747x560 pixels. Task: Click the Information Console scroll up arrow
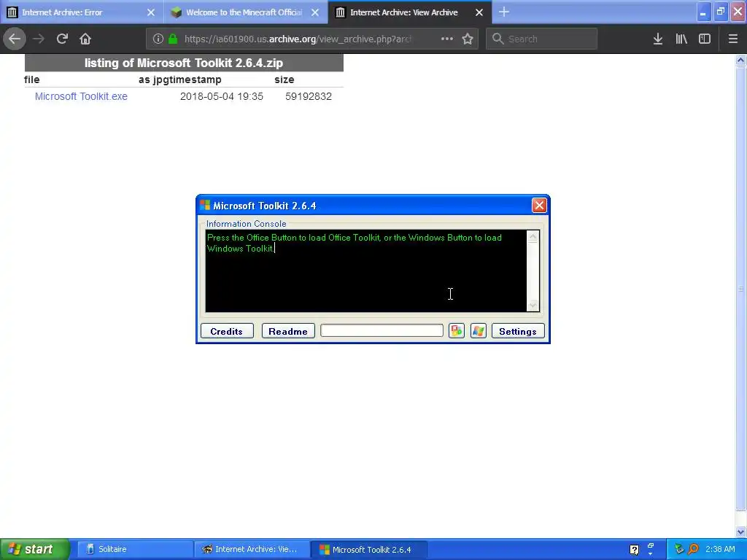[533, 237]
